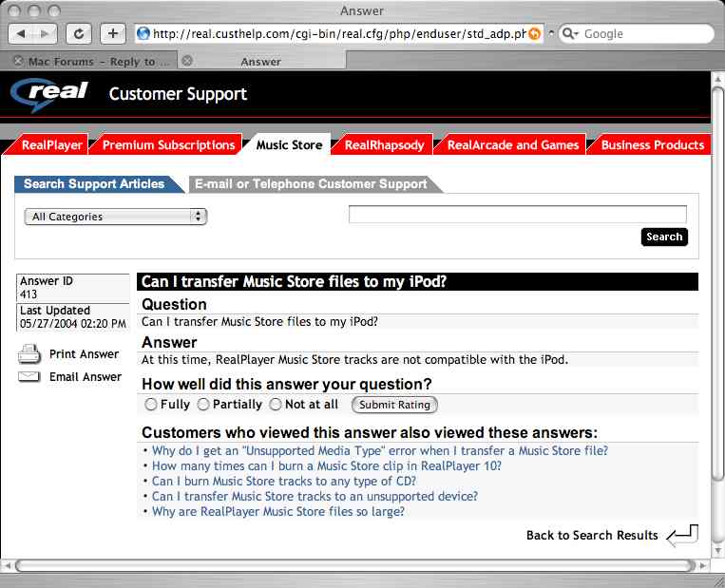Viewport: 725px width, 588px height.
Task: Open the RealPlayer tab
Action: [51, 145]
